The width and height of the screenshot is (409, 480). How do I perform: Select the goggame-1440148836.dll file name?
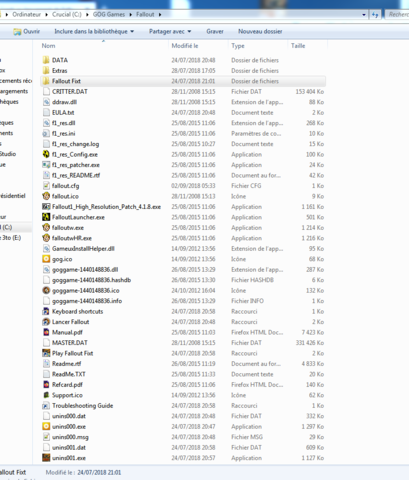85,269
